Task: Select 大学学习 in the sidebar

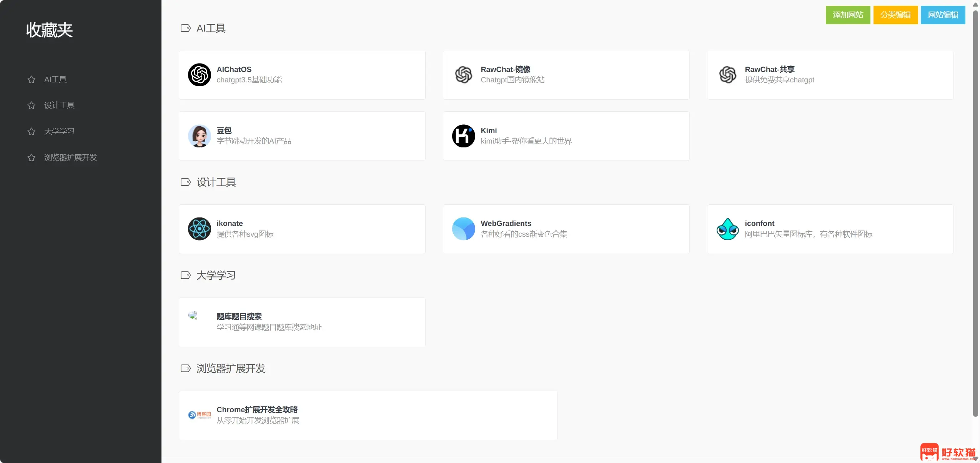Action: pyautogui.click(x=59, y=131)
